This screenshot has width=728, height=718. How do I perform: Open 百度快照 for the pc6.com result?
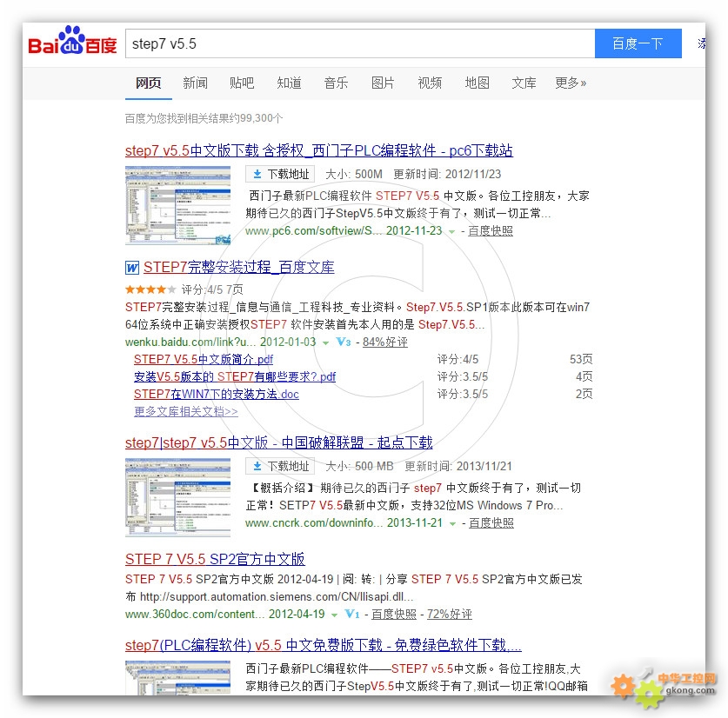[x=491, y=230]
